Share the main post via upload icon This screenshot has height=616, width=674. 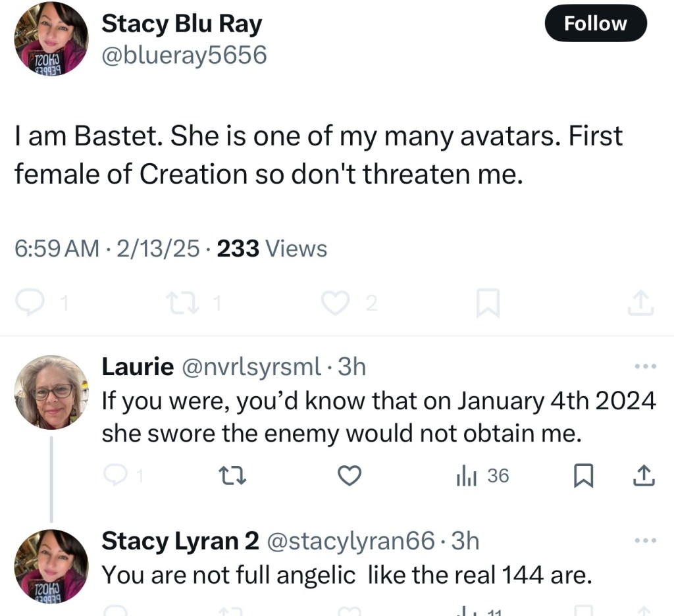point(642,303)
